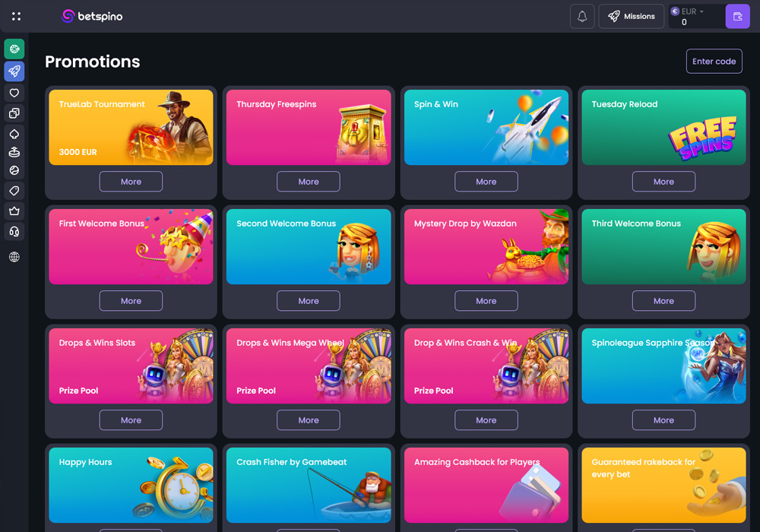Click the four-dot menu icon in header

[16, 16]
